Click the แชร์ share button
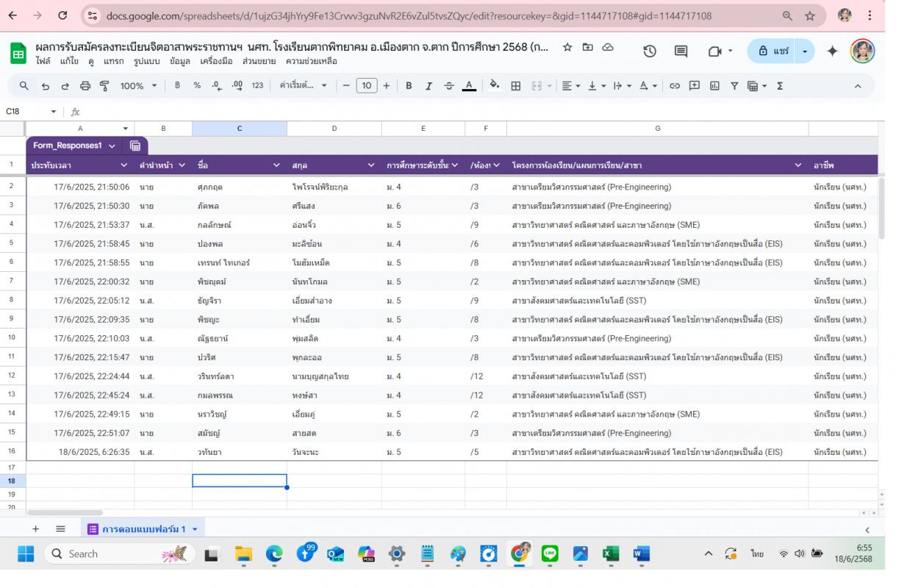 point(772,51)
